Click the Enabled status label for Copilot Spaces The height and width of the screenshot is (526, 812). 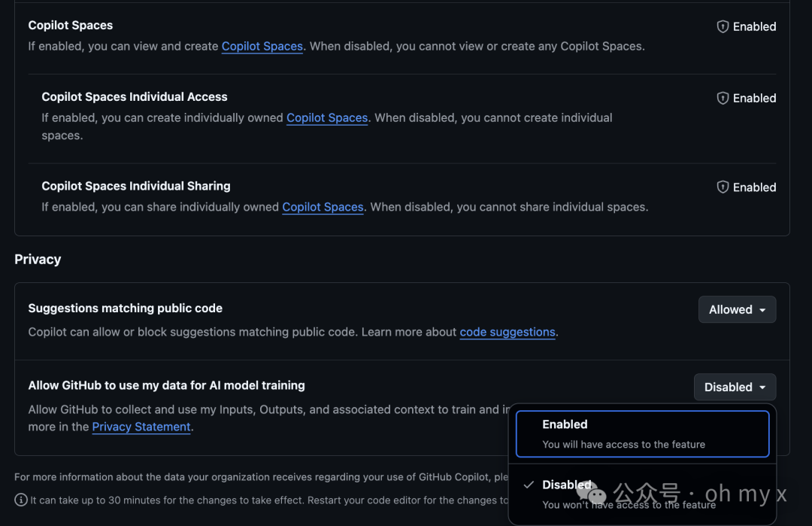click(x=754, y=26)
